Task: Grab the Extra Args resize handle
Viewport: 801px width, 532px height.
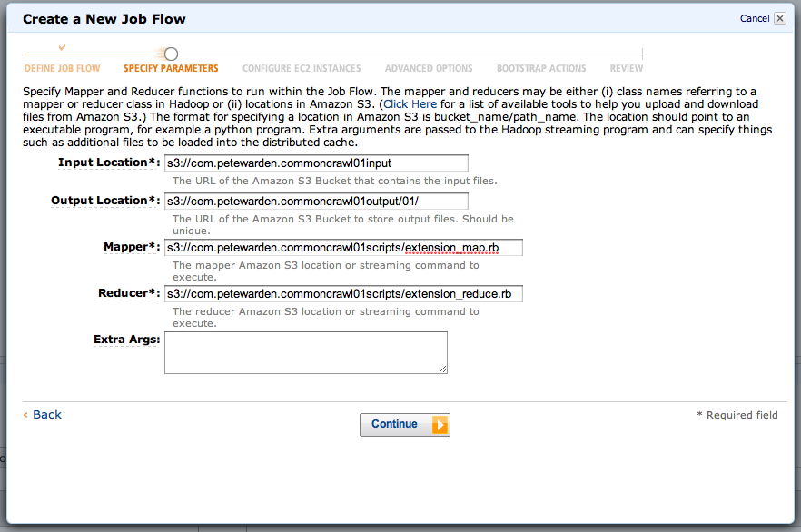Action: click(x=443, y=369)
